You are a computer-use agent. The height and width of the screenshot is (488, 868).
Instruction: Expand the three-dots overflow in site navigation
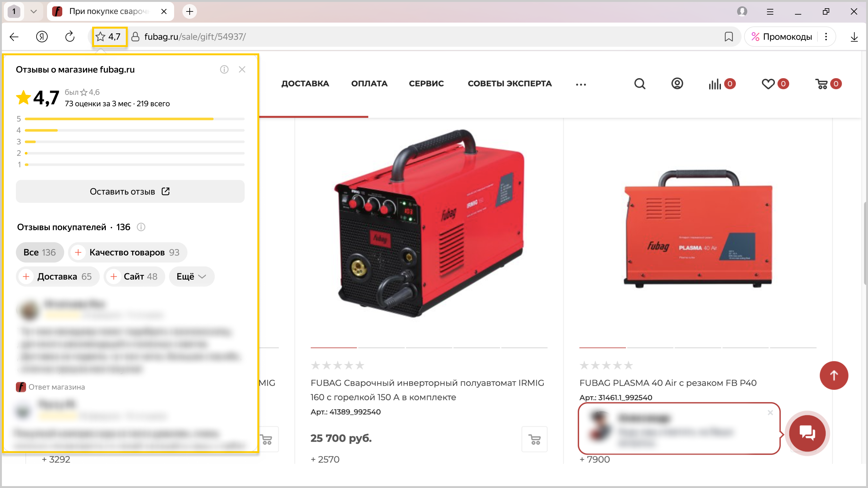580,84
